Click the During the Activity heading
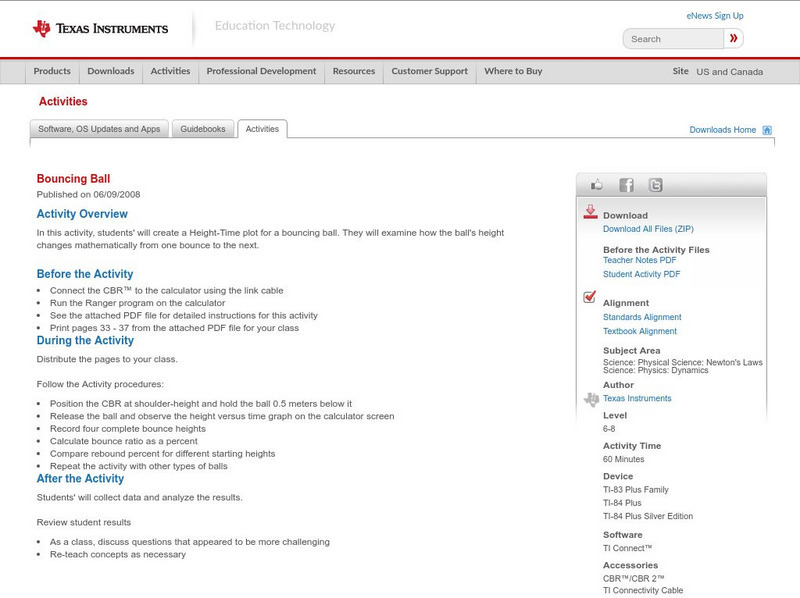The image size is (800, 598). coord(85,340)
